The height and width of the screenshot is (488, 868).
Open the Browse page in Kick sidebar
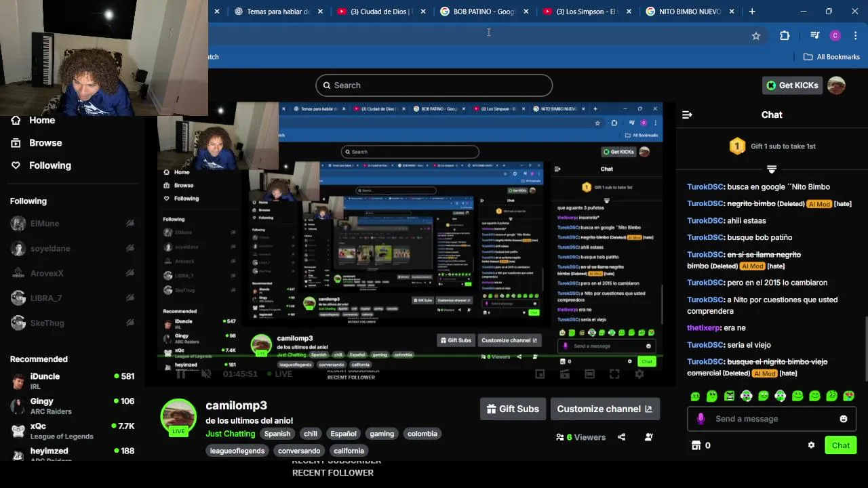36,143
